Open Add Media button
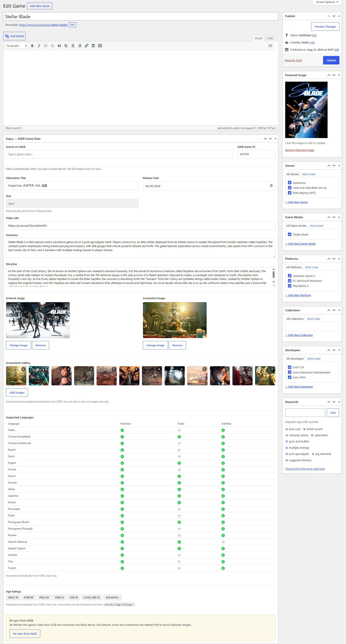346x644 pixels. click(x=14, y=36)
